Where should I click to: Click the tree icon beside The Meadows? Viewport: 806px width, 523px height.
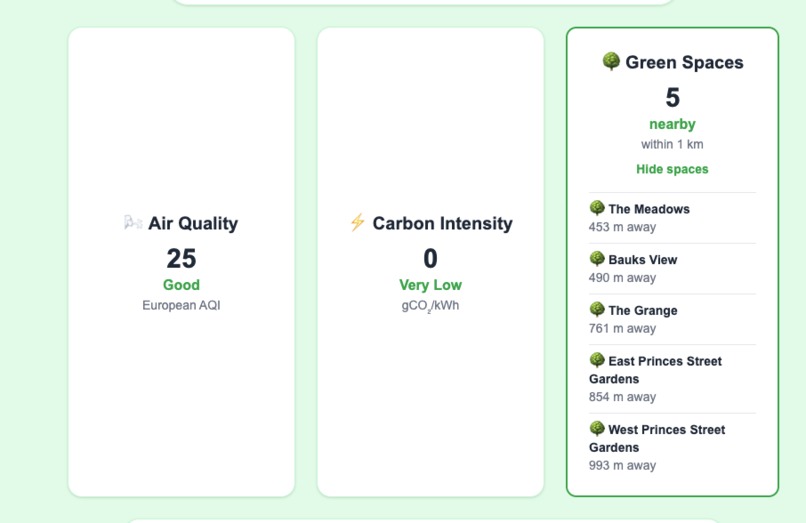coord(597,208)
